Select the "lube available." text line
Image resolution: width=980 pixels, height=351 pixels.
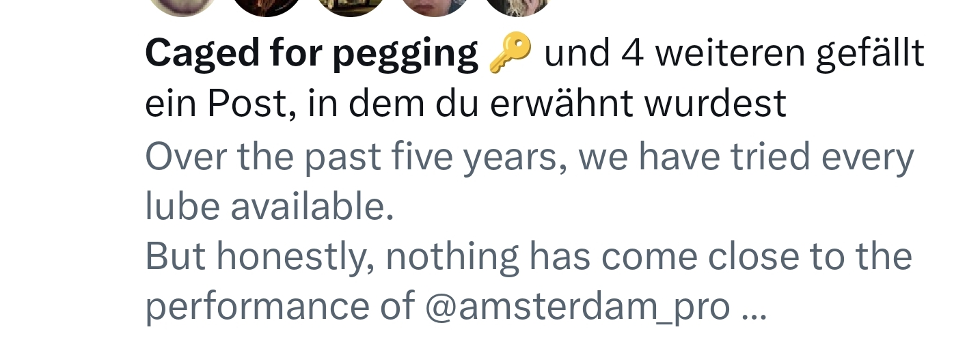269,208
